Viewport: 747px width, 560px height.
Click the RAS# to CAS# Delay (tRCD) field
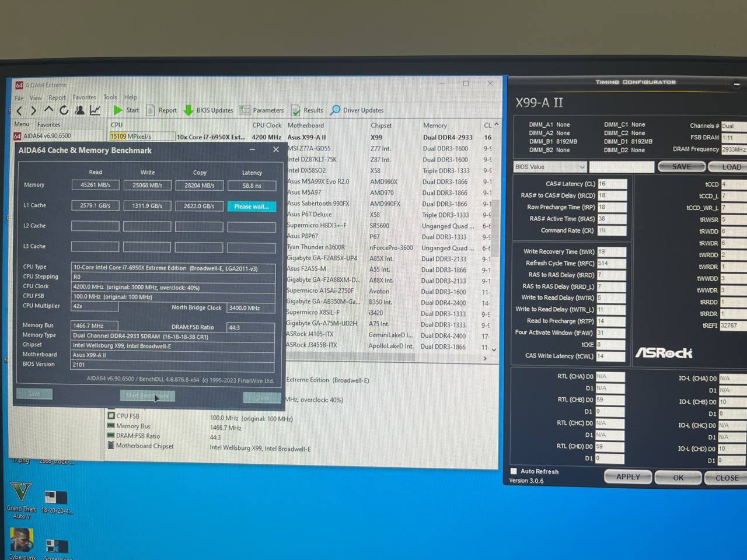pyautogui.click(x=612, y=195)
